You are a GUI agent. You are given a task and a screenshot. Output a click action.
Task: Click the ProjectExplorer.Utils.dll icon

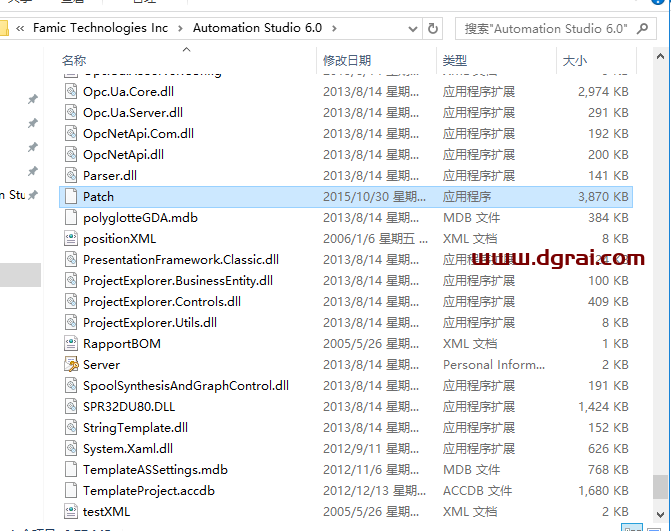point(71,322)
